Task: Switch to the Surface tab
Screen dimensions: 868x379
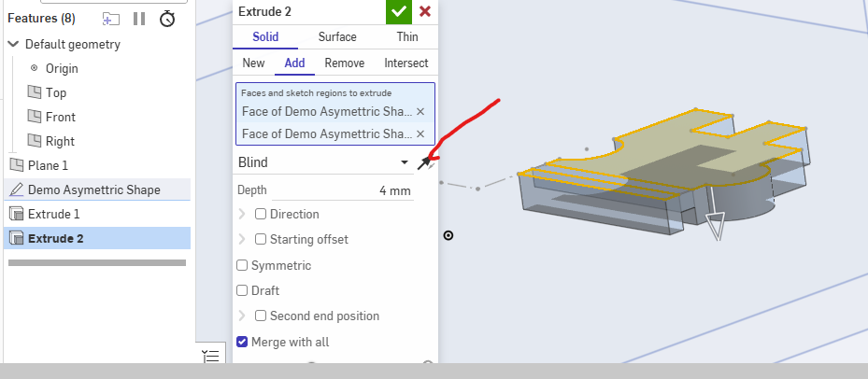Action: (x=337, y=37)
